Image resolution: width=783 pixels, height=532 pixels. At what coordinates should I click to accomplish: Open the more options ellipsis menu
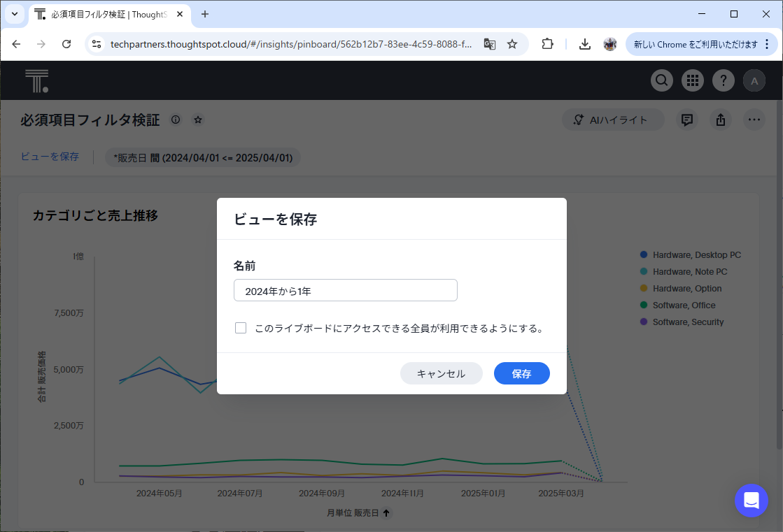click(x=754, y=120)
